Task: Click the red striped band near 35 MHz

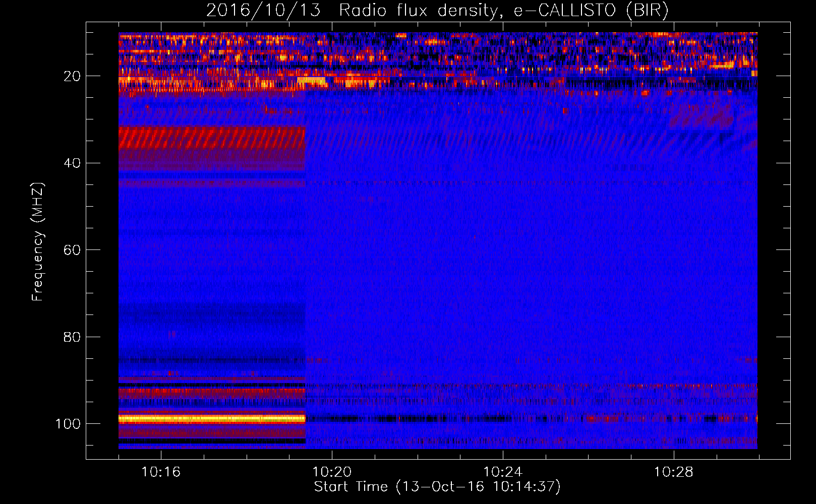Action: (x=212, y=138)
